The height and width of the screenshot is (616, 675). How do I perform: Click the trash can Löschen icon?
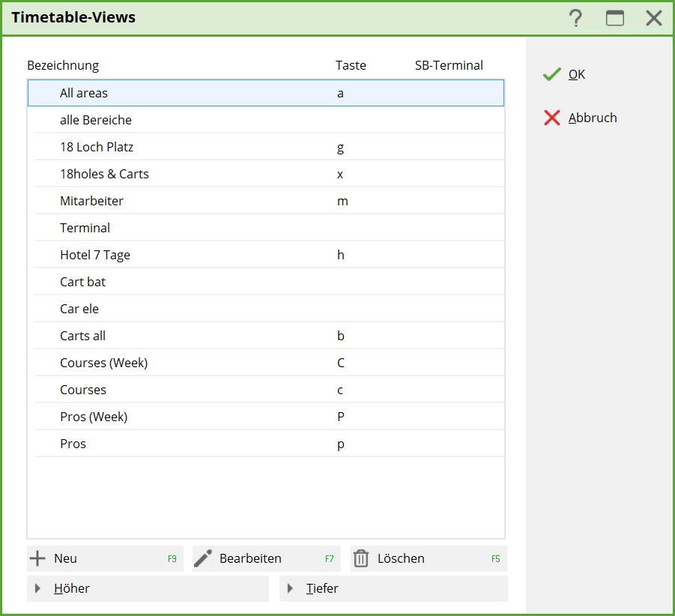361,558
